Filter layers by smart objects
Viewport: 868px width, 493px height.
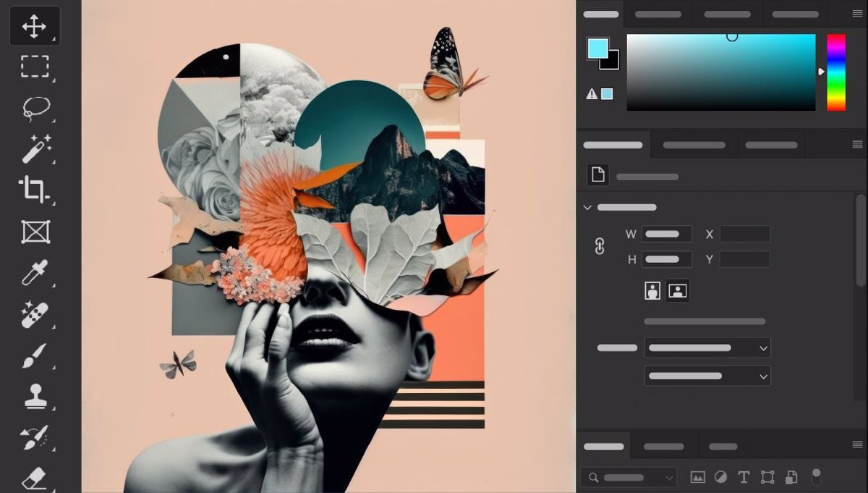tap(791, 477)
